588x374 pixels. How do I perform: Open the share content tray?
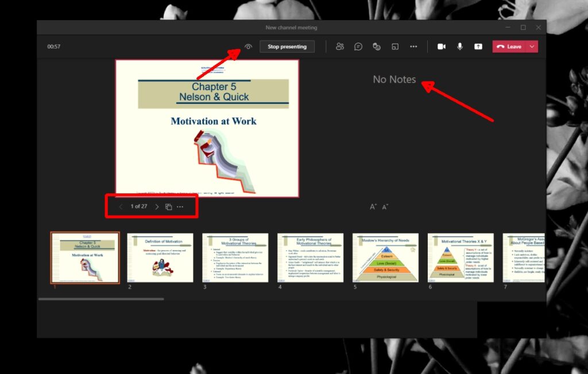[478, 46]
